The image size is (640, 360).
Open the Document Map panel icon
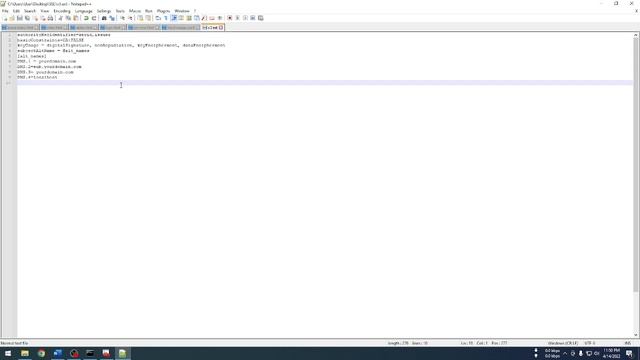(x=189, y=18)
